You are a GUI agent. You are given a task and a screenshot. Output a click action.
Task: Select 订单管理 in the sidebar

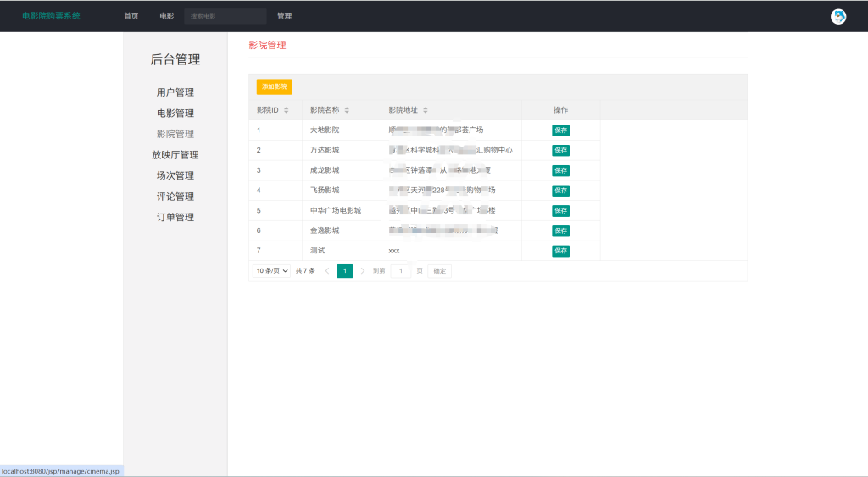click(175, 218)
